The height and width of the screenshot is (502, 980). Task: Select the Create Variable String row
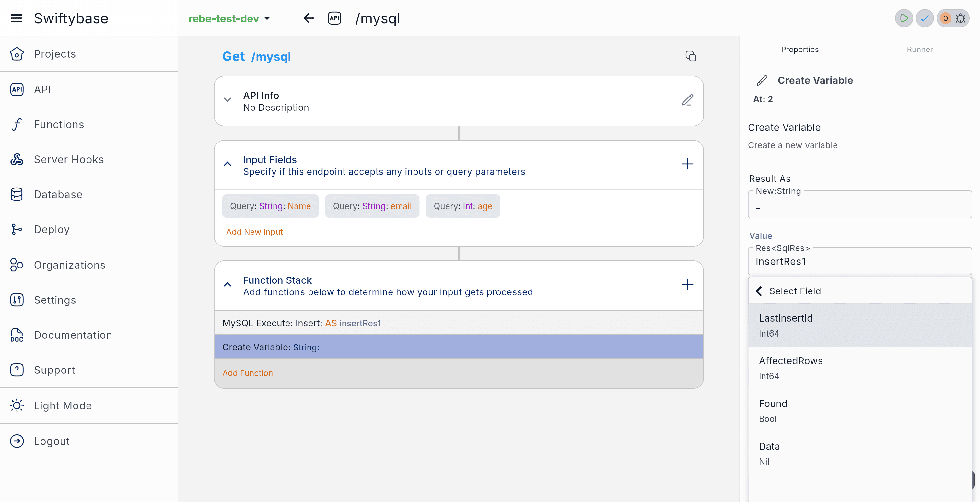459,347
